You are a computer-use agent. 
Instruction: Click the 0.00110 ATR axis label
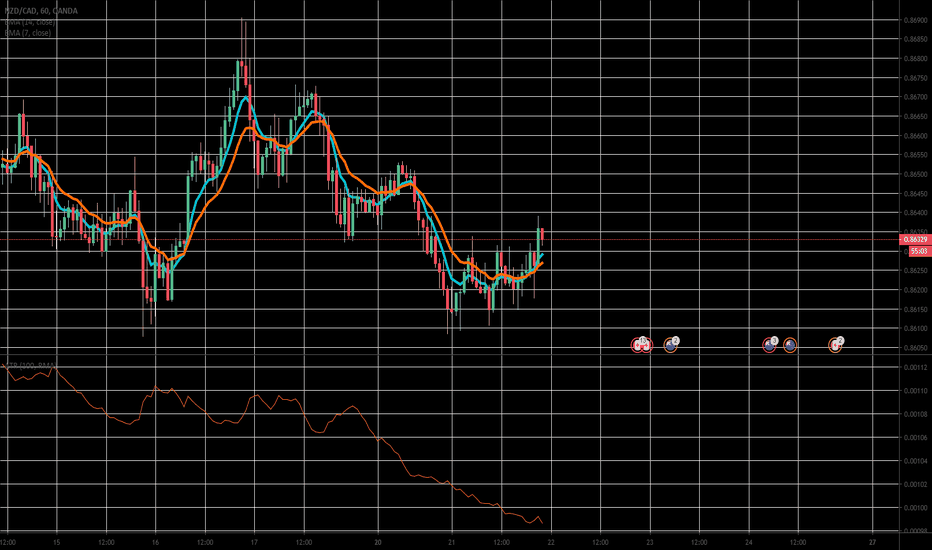coord(915,391)
